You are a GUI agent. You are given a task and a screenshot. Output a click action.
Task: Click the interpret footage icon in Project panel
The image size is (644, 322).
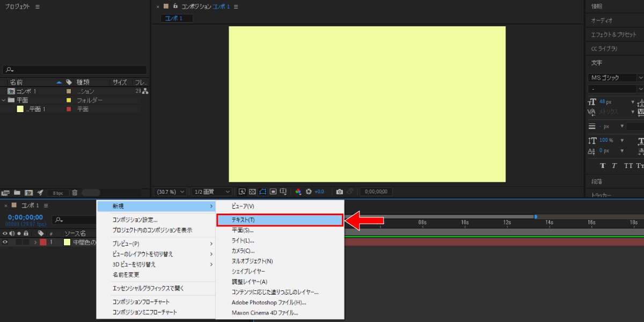tap(6, 192)
